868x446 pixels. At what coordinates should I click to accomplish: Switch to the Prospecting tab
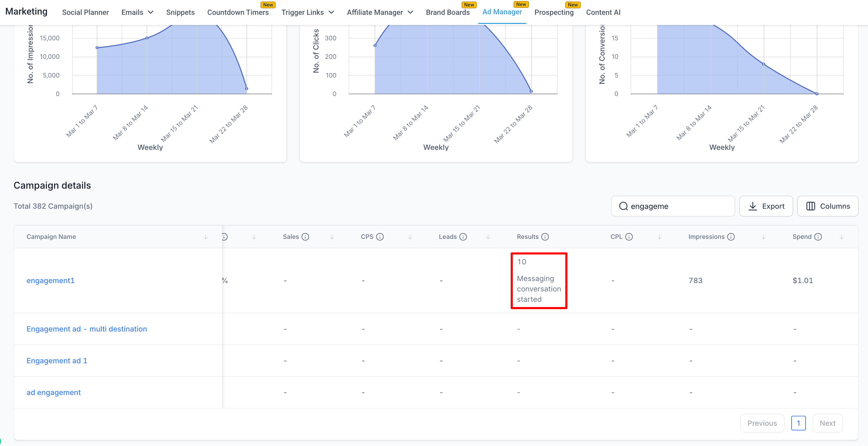point(554,12)
